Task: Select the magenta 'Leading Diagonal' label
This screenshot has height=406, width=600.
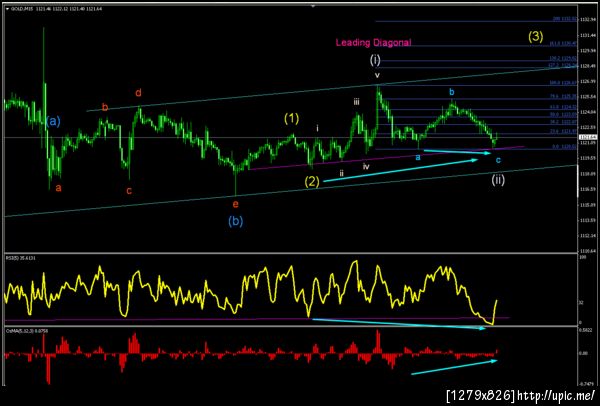Action: (373, 42)
